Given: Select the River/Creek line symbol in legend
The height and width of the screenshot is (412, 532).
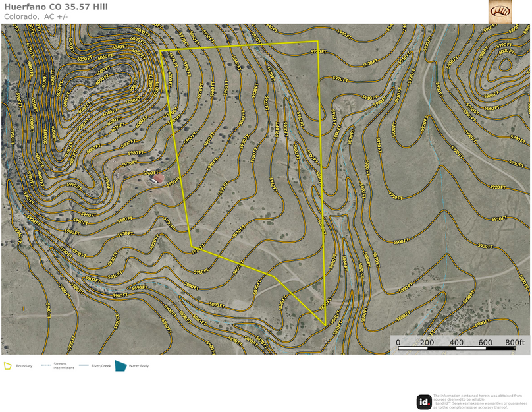Looking at the screenshot, I should [82, 365].
